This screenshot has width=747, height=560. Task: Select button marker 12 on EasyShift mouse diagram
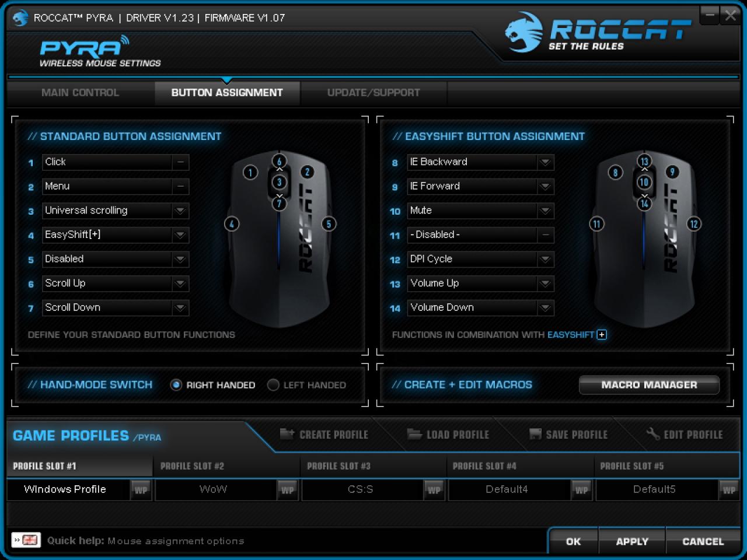coord(694,224)
